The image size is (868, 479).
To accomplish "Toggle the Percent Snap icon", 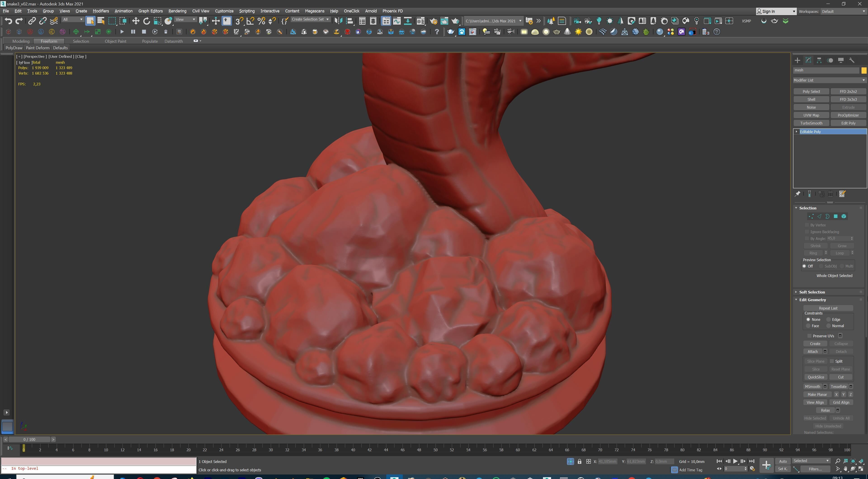I will [x=261, y=21].
